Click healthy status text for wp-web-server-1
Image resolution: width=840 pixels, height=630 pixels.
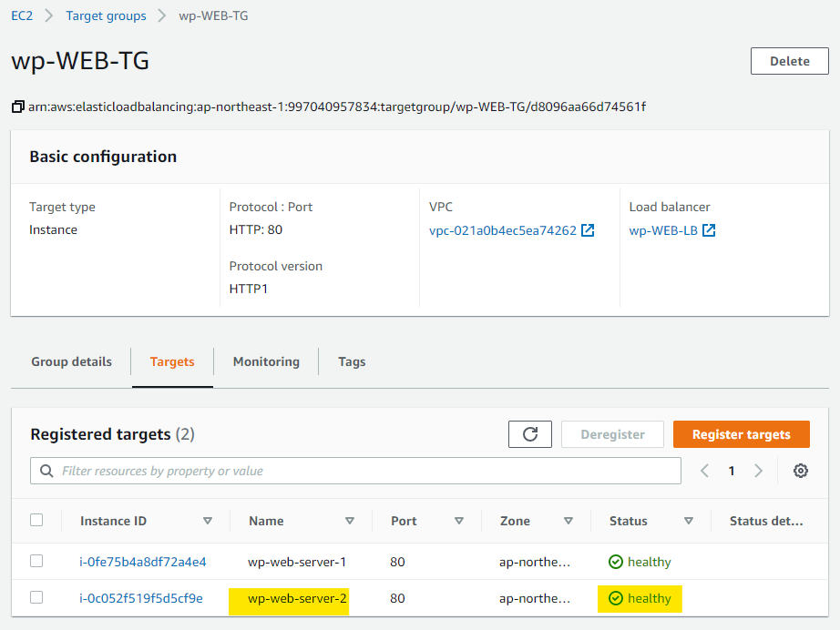click(x=650, y=562)
